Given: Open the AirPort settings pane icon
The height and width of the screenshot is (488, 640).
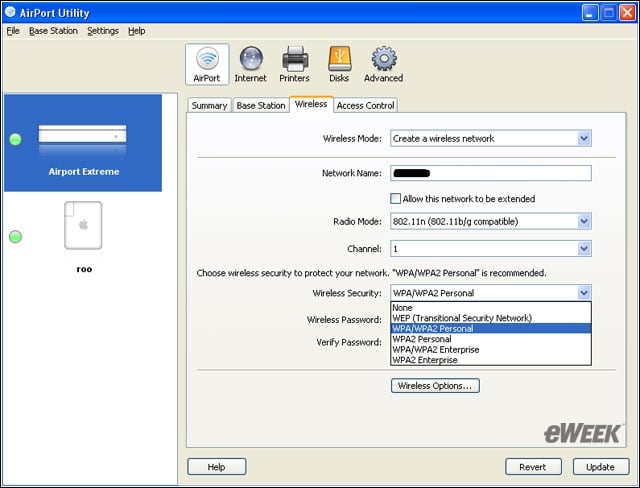Looking at the screenshot, I should pyautogui.click(x=207, y=64).
